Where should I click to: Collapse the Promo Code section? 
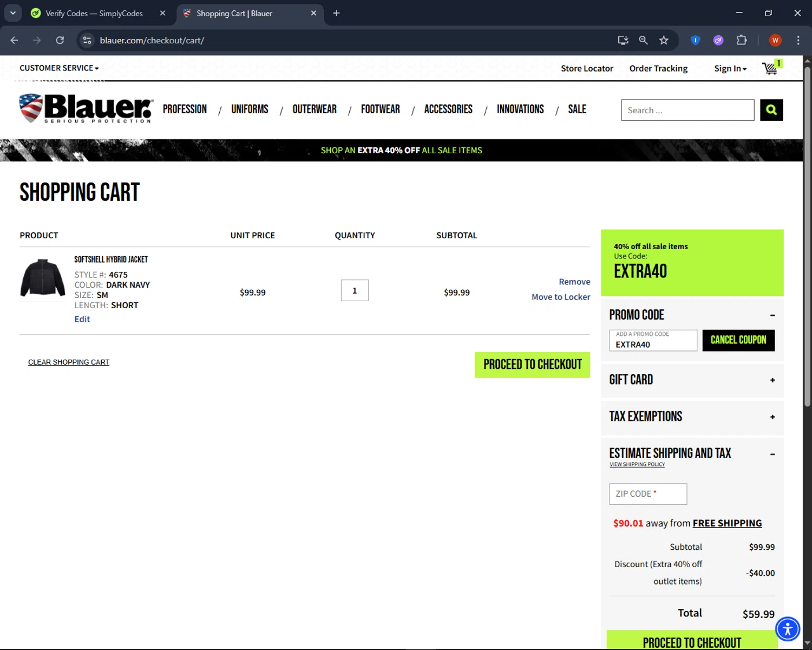click(x=772, y=315)
